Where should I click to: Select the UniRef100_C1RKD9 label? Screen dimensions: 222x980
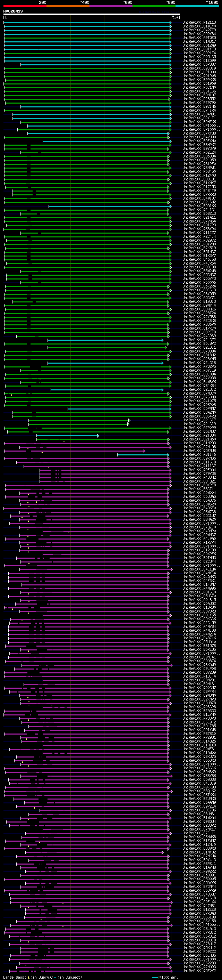[x=199, y=550]
